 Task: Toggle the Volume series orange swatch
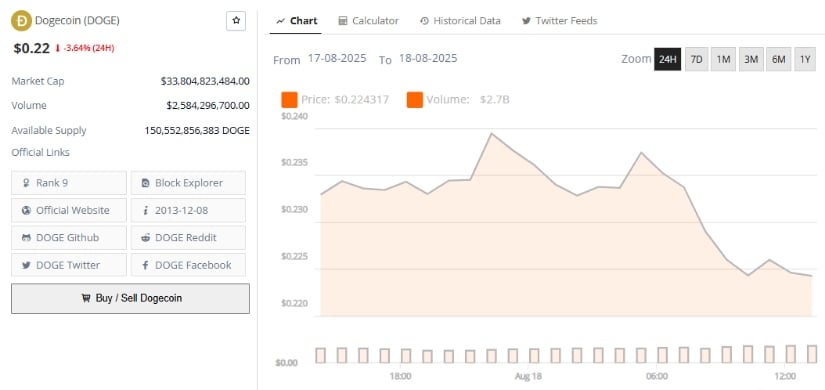pos(415,99)
